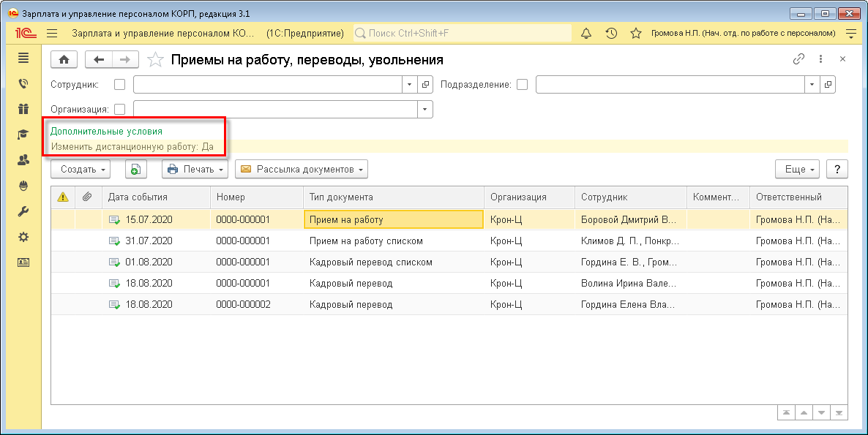This screenshot has width=868, height=435.
Task: Open the settings gear in sidebar
Action: pyautogui.click(x=23, y=237)
